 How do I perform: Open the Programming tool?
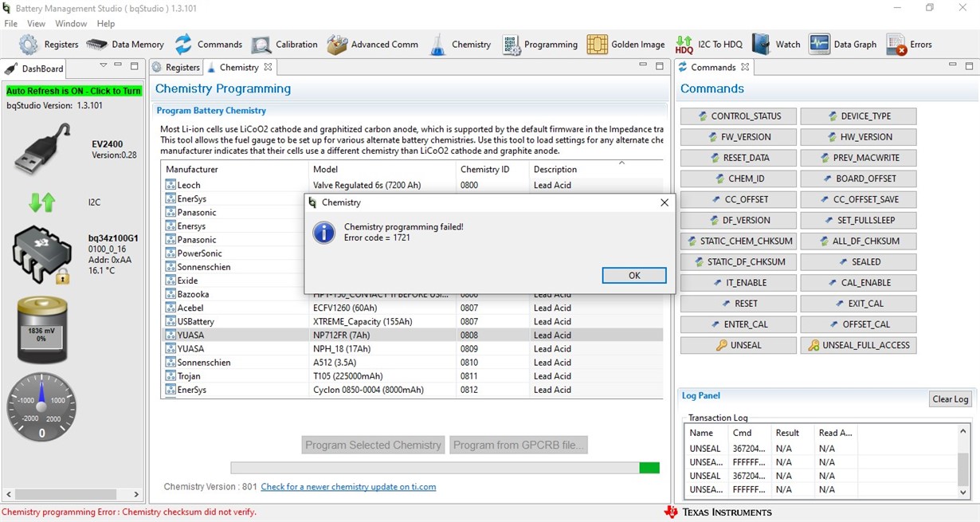[539, 45]
